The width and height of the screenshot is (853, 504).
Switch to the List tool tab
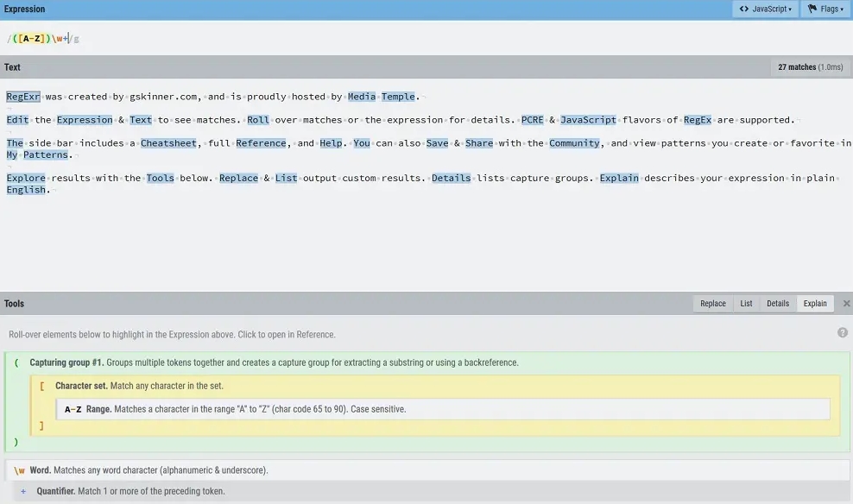pyautogui.click(x=746, y=304)
